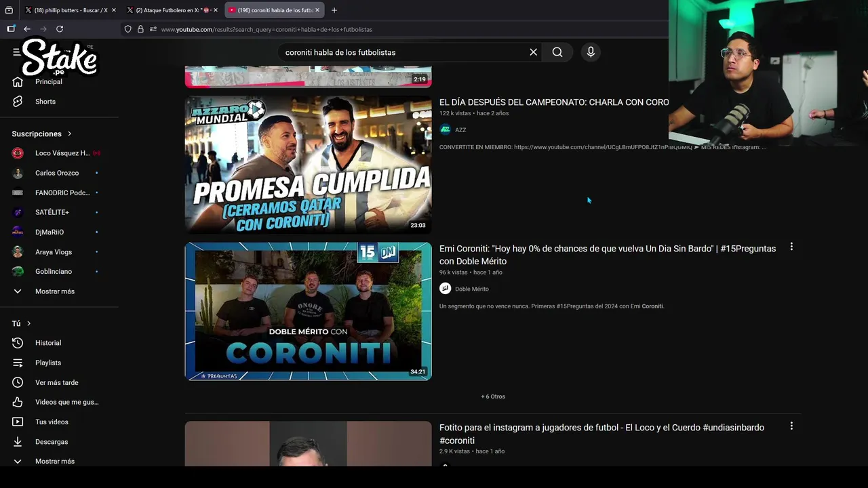The height and width of the screenshot is (488, 868).
Task: Open the YouTube hamburger guide menu
Action: (x=16, y=52)
